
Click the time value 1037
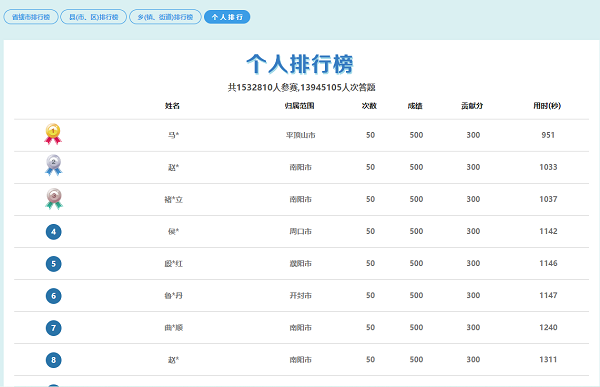point(548,199)
